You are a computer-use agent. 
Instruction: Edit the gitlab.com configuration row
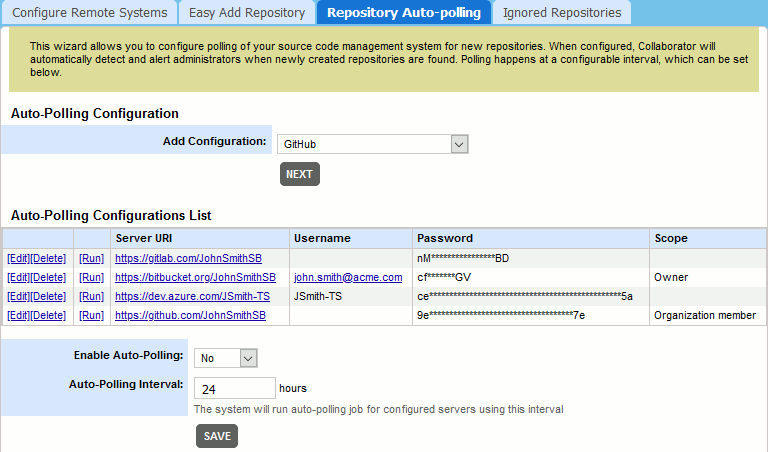[x=18, y=258]
